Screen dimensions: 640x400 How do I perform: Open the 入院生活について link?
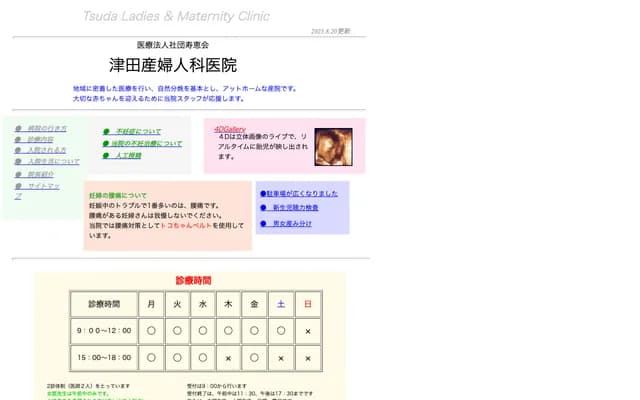tap(47, 162)
